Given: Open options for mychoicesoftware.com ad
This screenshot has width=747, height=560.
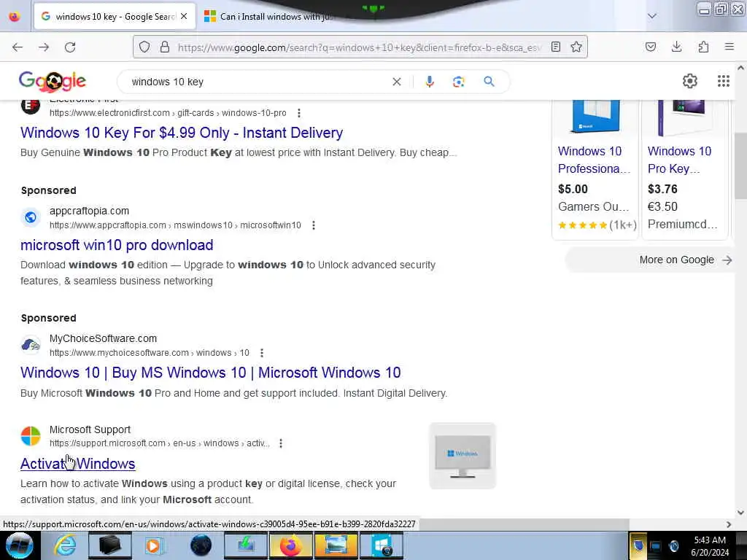Looking at the screenshot, I should click(262, 353).
